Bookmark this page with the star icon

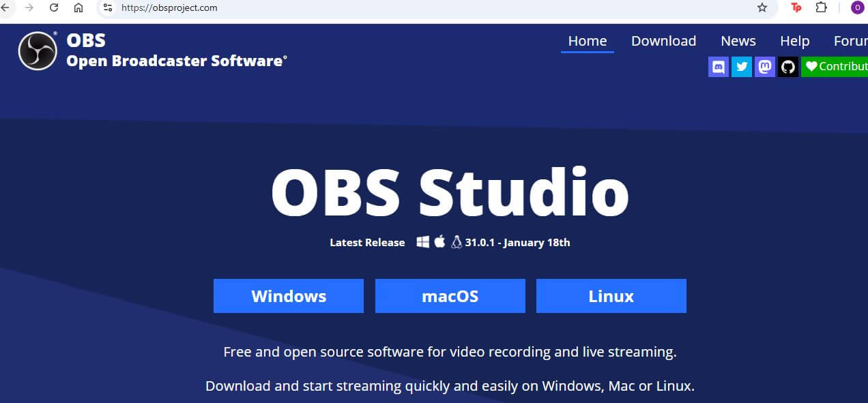point(762,8)
